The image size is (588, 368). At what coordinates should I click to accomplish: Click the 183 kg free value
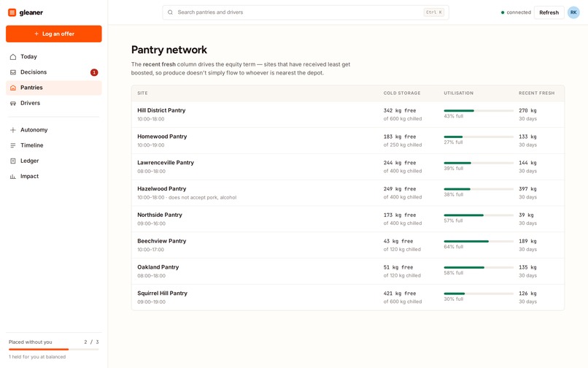tap(400, 137)
